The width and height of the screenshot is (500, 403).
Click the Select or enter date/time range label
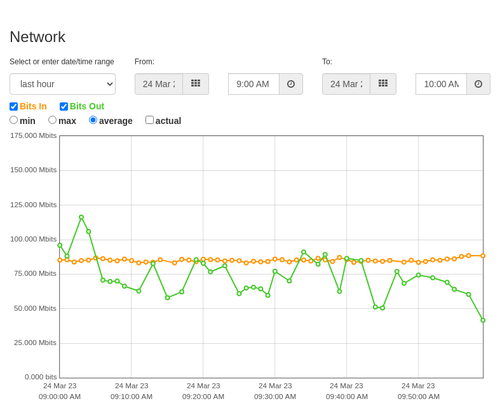pos(62,62)
